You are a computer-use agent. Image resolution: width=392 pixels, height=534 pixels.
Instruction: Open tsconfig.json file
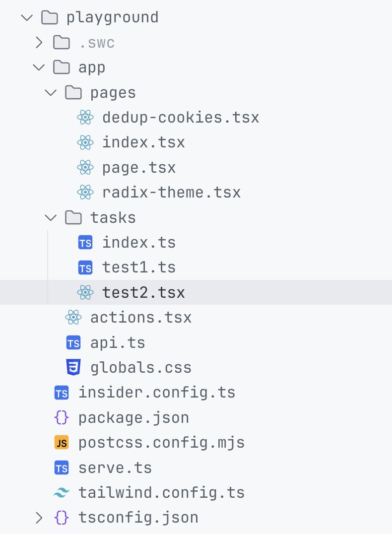pos(138,518)
